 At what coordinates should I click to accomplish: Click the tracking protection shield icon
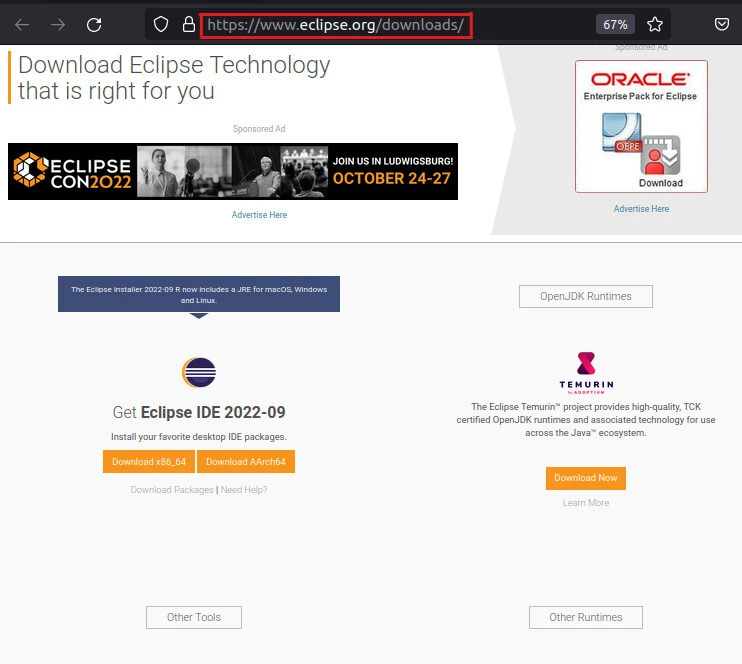coord(160,24)
